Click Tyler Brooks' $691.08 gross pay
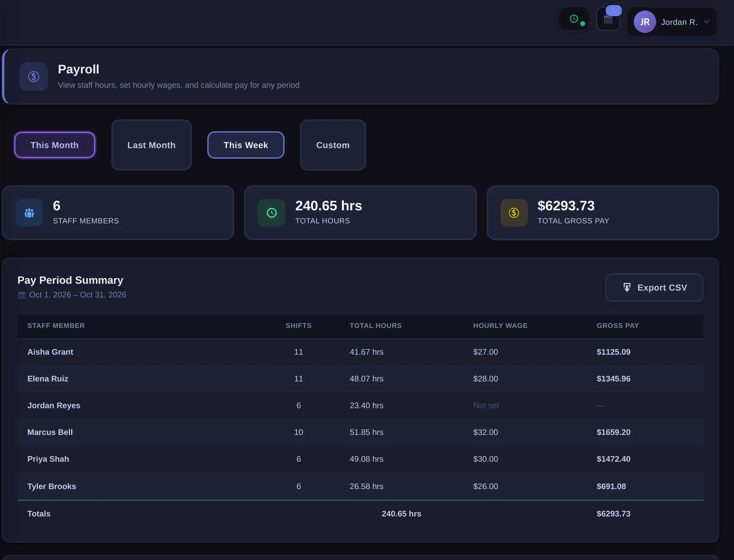 tap(611, 486)
